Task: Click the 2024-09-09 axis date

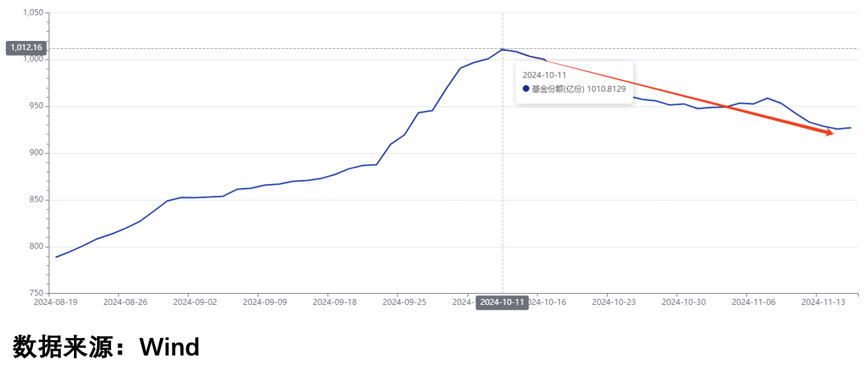Action: pyautogui.click(x=265, y=302)
